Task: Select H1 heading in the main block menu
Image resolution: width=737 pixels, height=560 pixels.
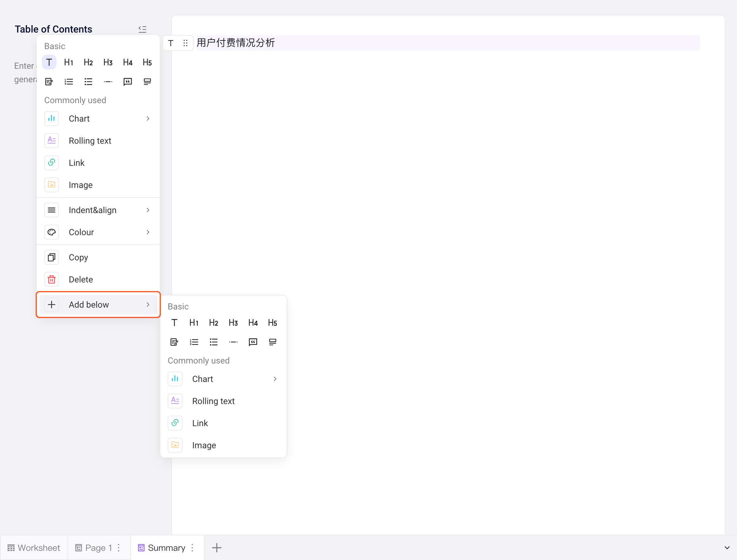Action: [x=69, y=62]
